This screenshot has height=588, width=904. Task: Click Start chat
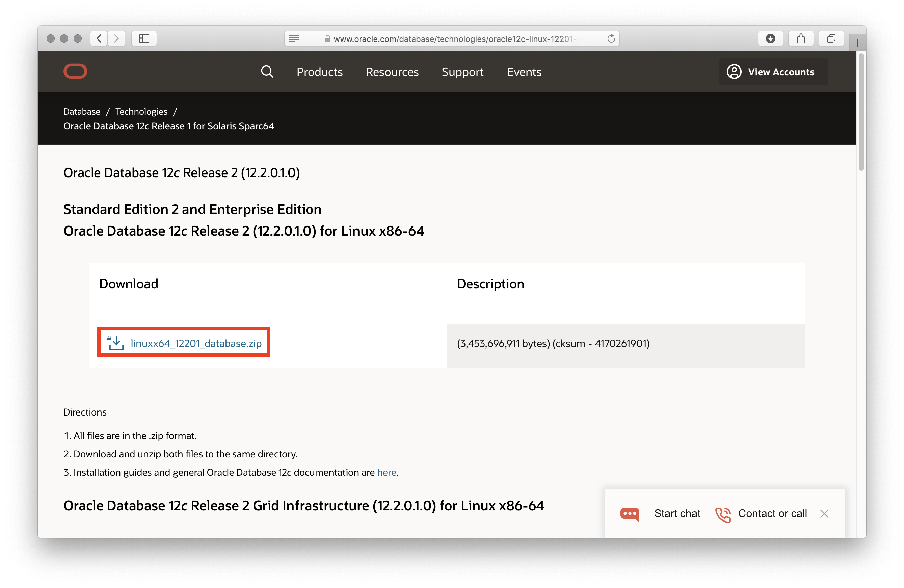[x=677, y=513]
